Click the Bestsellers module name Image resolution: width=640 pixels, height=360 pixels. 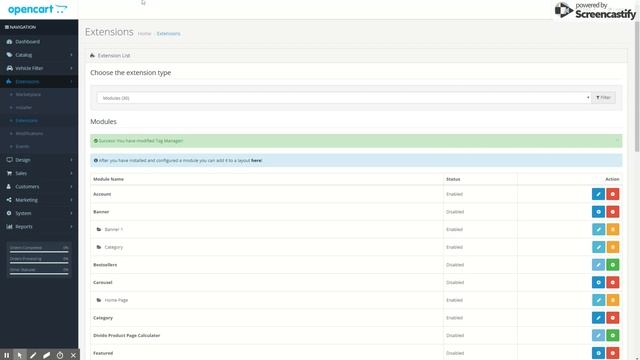pos(105,265)
